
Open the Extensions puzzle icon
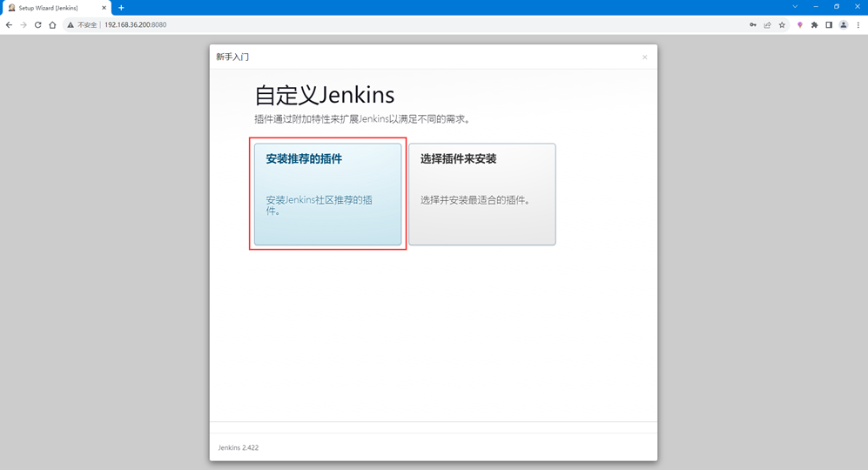[x=814, y=25]
